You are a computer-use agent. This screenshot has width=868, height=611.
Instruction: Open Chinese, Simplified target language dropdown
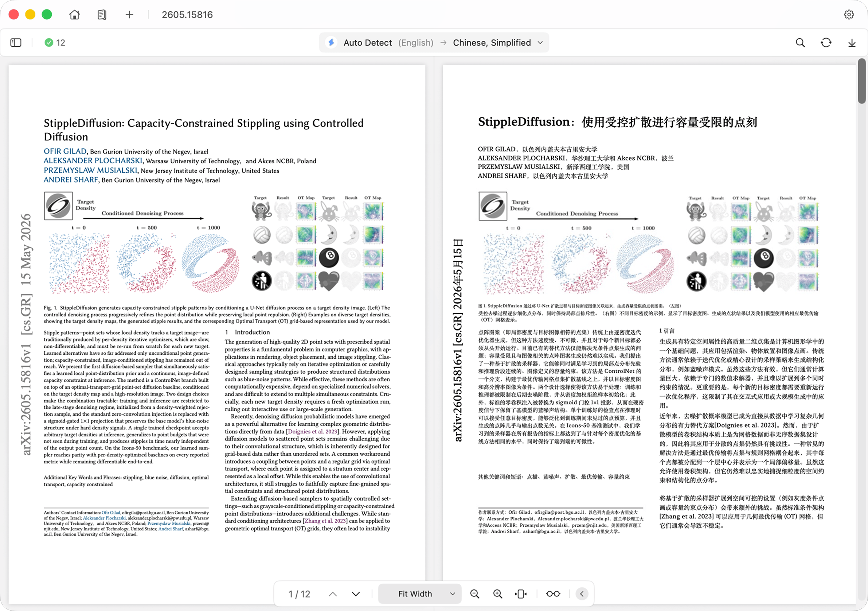pyautogui.click(x=498, y=43)
